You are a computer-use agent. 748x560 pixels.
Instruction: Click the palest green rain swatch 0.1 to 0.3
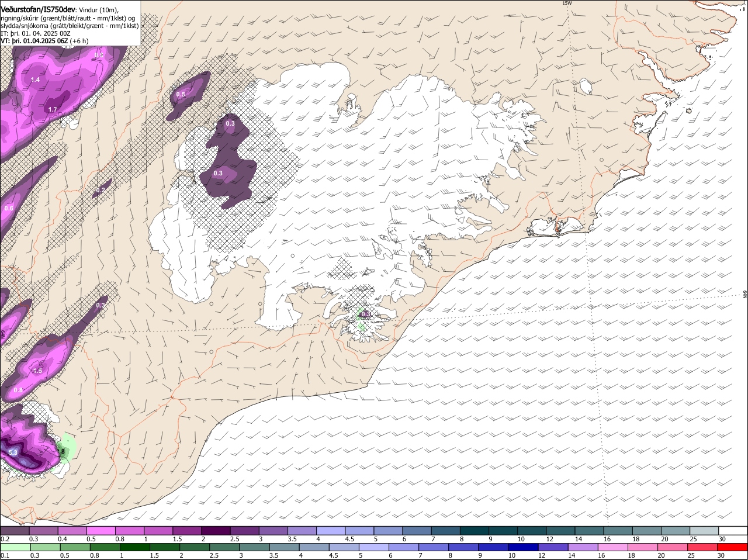(15, 547)
